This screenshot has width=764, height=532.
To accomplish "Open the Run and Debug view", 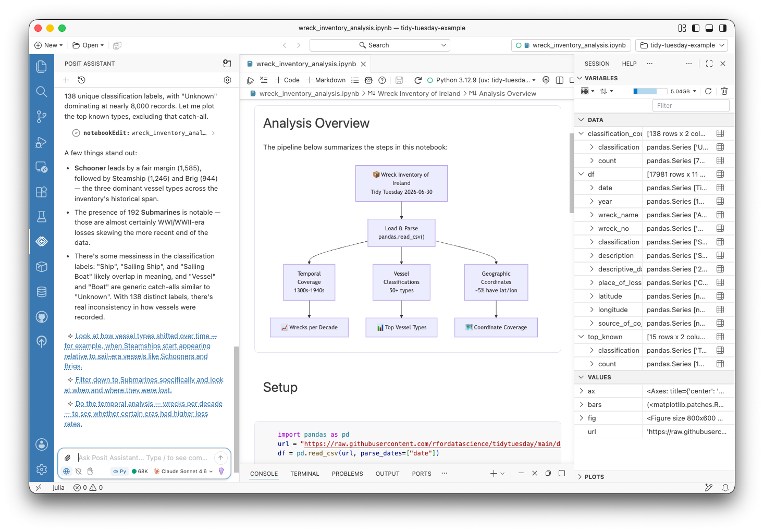I will 42,142.
